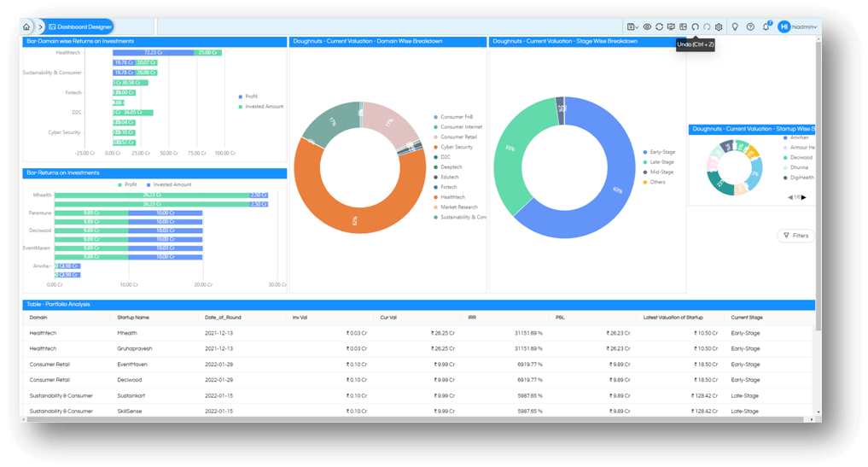
Task: Open the layout panel icon
Action: (683, 26)
